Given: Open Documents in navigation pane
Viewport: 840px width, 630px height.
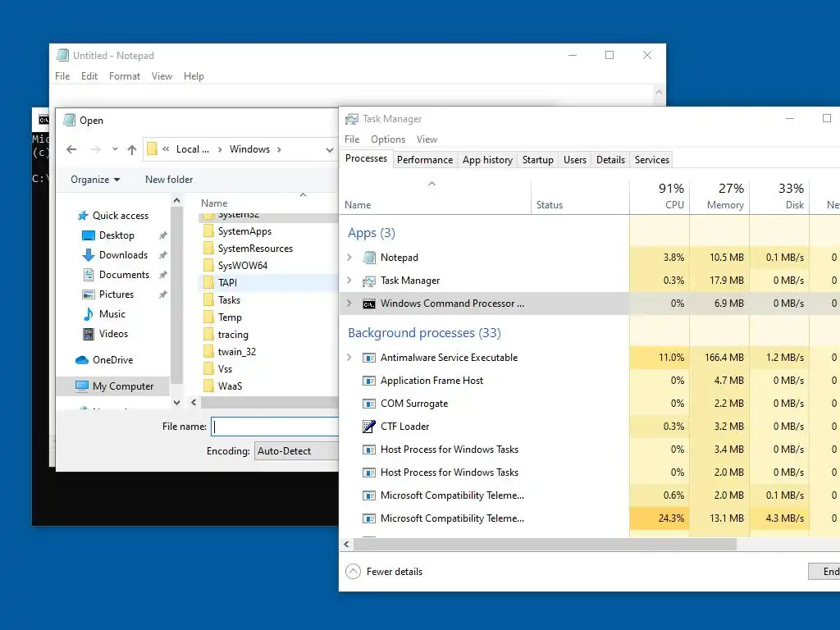Looking at the screenshot, I should [125, 275].
